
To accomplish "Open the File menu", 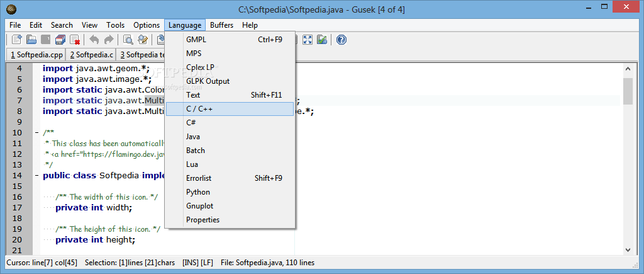I will 15,25.
